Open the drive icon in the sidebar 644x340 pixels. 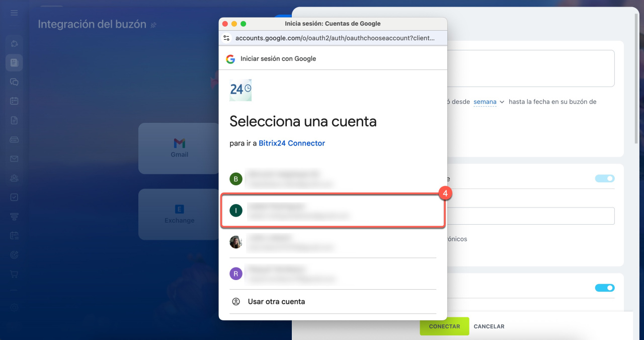click(14, 140)
